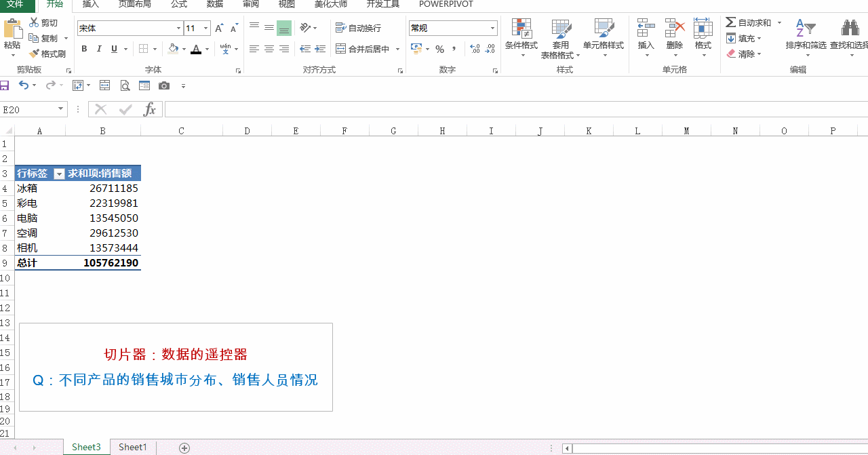Open the number format dropdown showing 常规
The image size is (868, 455).
492,28
